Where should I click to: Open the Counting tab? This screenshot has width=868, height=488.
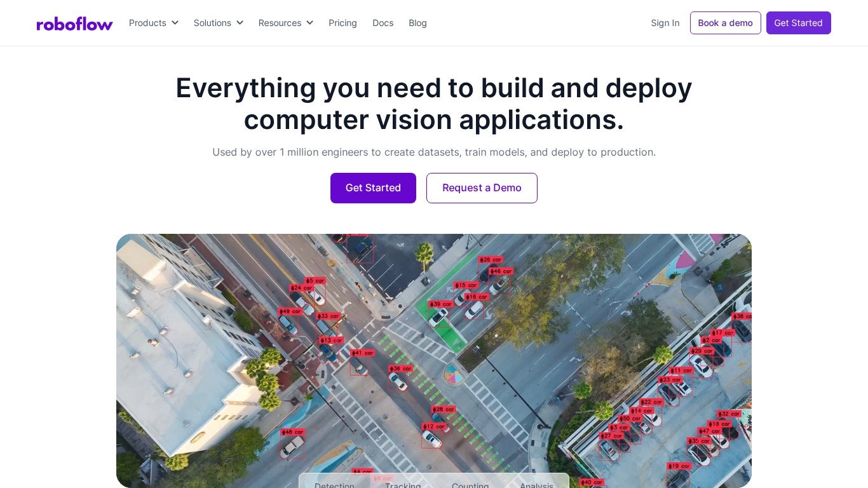tap(470, 484)
